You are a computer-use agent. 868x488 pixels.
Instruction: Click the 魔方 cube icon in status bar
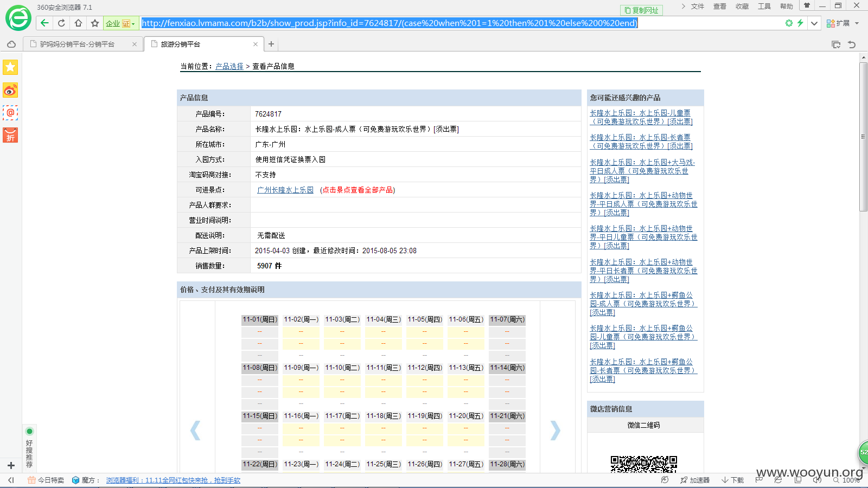pos(75,480)
